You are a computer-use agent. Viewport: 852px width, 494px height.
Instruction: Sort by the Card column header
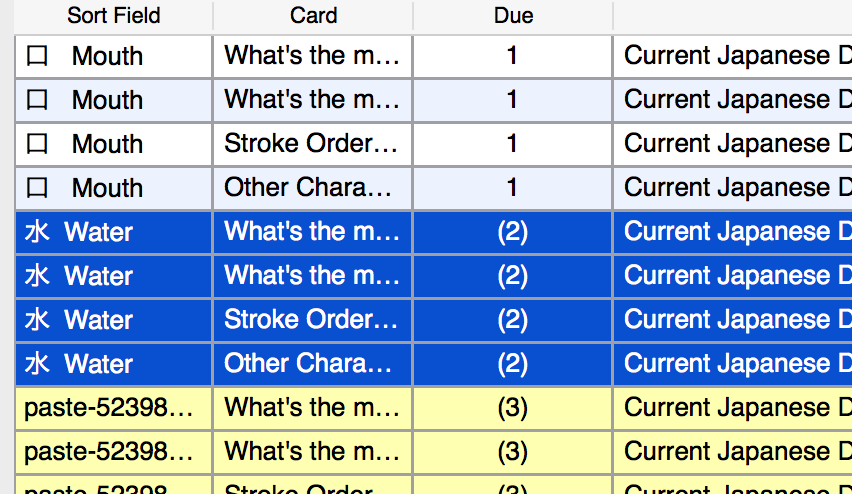313,16
